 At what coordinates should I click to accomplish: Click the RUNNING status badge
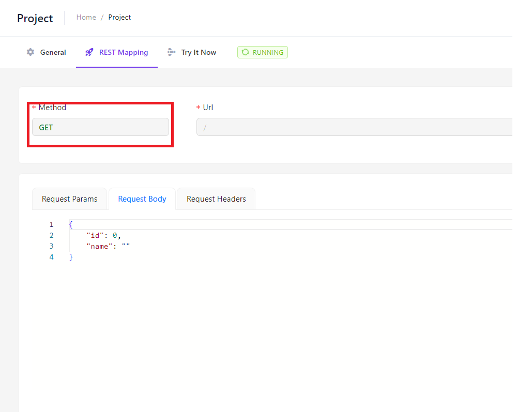click(263, 52)
